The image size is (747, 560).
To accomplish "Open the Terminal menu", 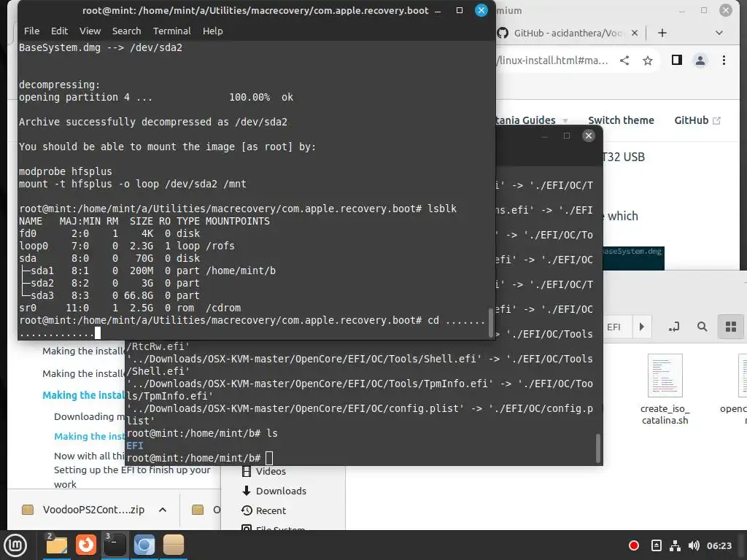I will click(171, 31).
